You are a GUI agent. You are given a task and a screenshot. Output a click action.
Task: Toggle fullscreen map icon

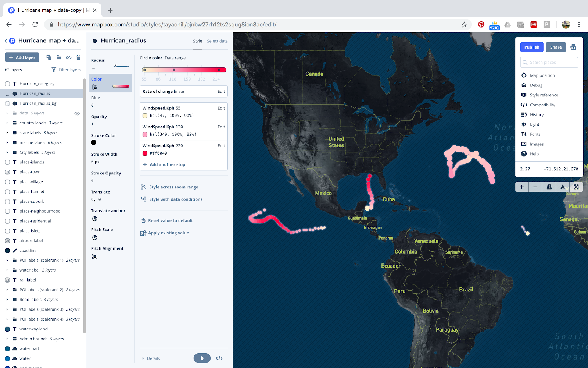pos(576,187)
